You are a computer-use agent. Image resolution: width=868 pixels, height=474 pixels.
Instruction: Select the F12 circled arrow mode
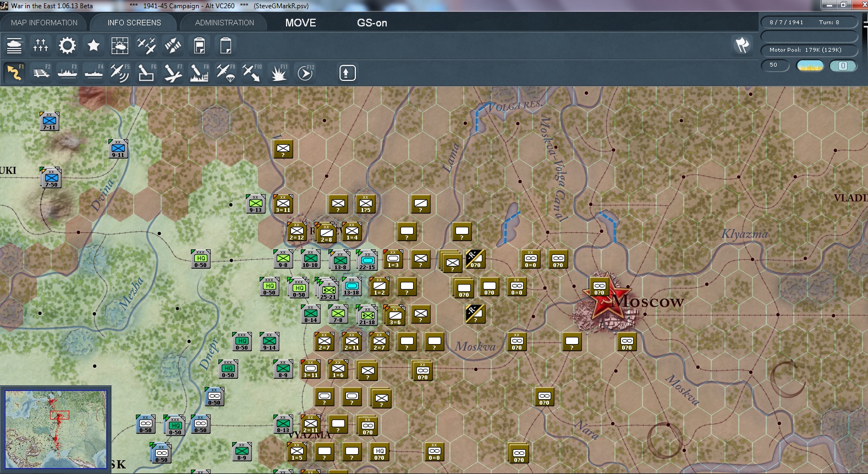tap(305, 72)
